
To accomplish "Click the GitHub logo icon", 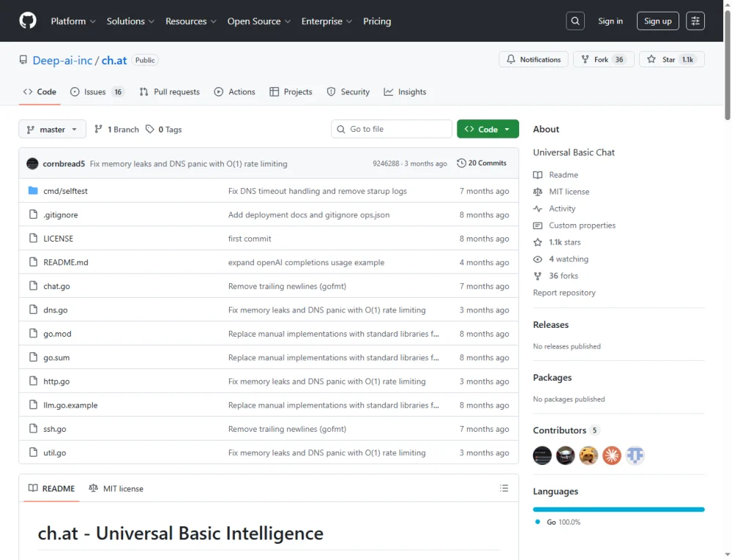I will tap(27, 21).
